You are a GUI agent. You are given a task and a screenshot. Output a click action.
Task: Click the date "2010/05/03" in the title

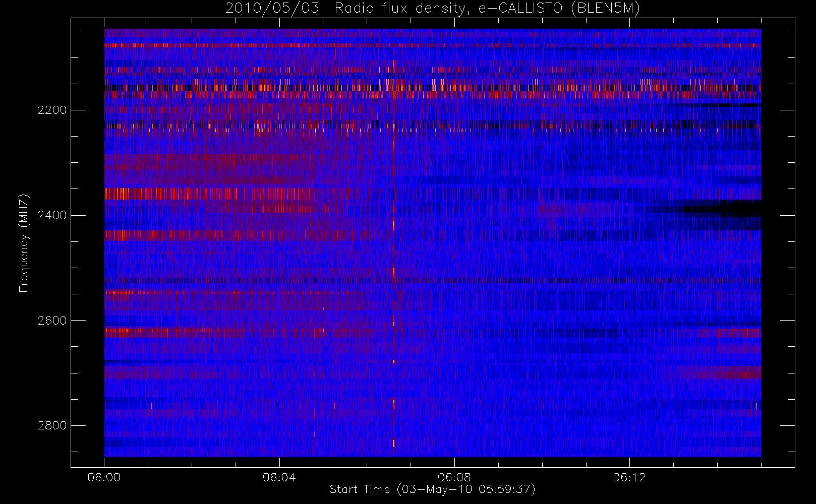point(272,9)
